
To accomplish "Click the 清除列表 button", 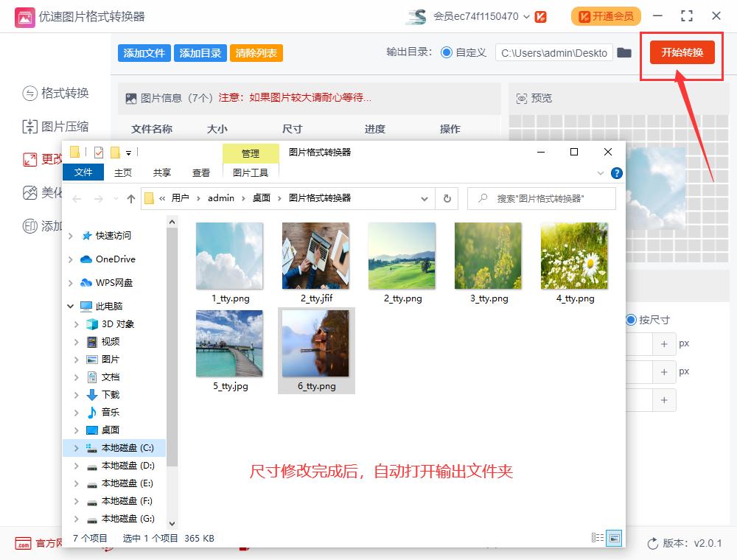I will click(256, 52).
